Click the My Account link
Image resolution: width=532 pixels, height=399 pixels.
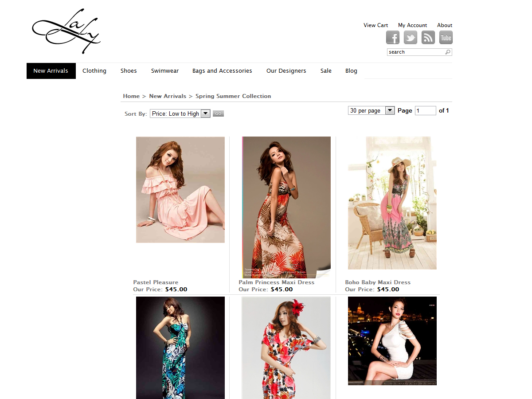pos(412,25)
